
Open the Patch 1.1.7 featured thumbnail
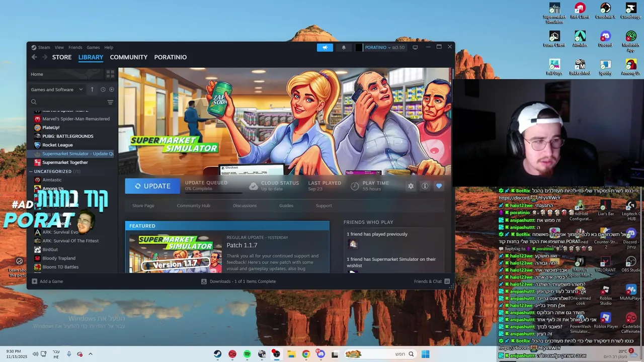tap(175, 253)
